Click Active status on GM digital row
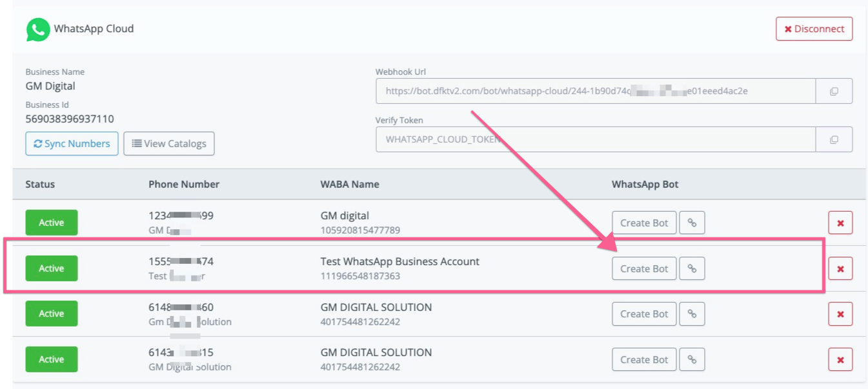 click(52, 223)
